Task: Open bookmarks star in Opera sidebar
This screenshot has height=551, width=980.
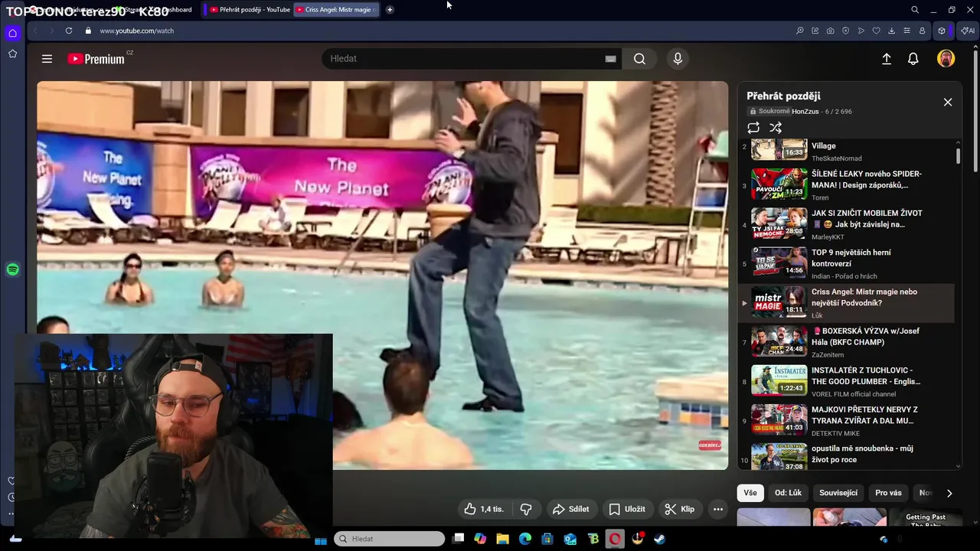Action: pos(12,54)
